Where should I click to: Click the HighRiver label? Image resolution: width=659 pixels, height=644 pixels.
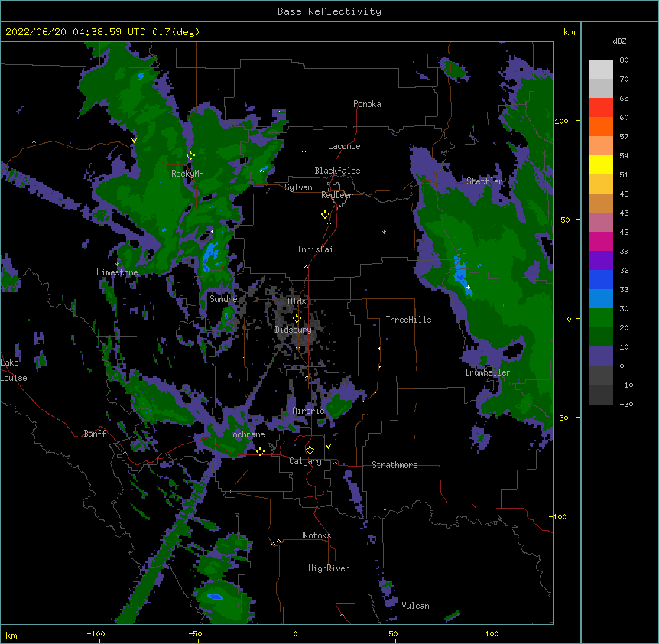click(329, 568)
